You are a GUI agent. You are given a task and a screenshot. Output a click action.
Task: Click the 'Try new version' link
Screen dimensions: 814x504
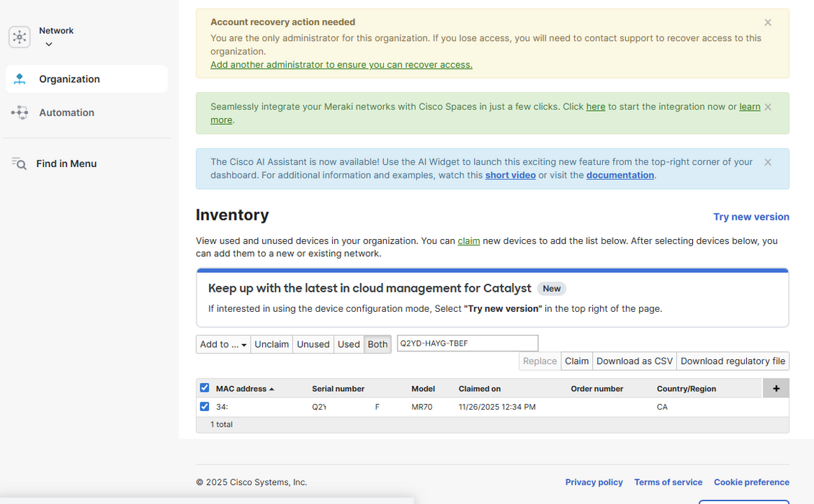coord(751,217)
